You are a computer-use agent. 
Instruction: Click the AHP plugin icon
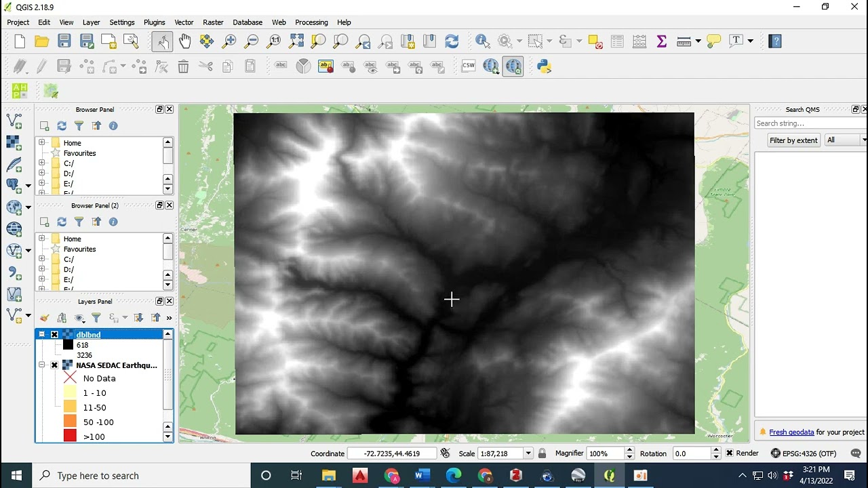point(20,90)
